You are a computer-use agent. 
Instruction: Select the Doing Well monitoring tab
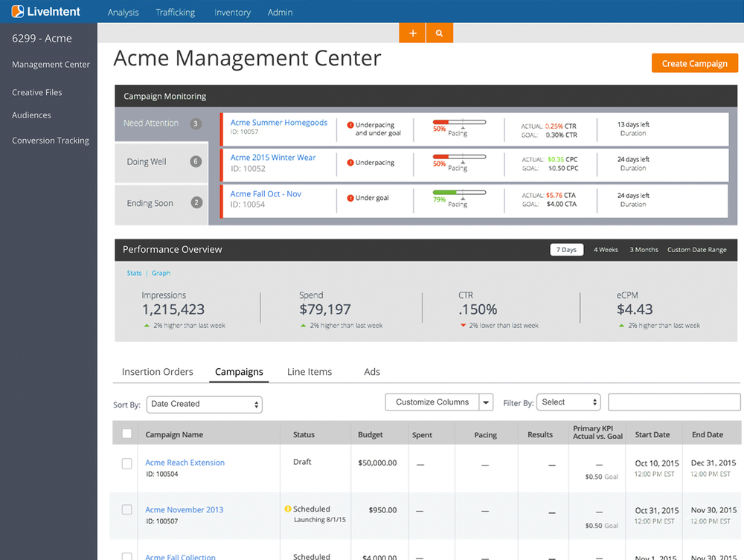[161, 162]
